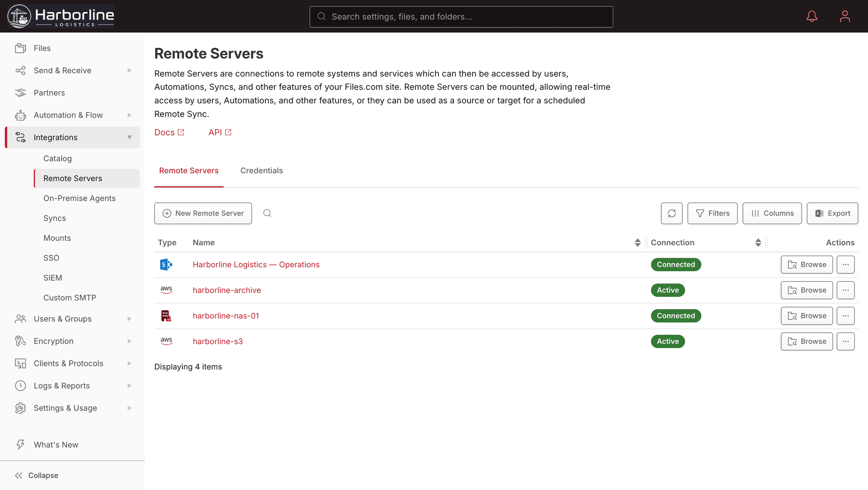Screen dimensions: 868x490
Task: Click New Remote Server button
Action: click(203, 213)
